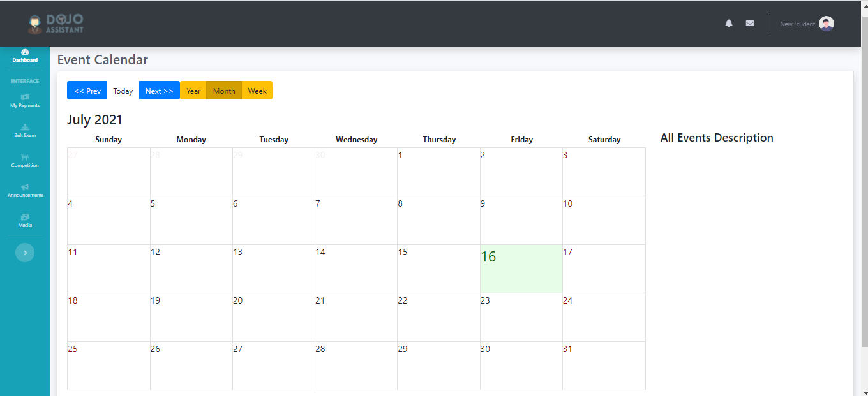Advance the calendar with Next button
The image size is (868, 396).
159,91
